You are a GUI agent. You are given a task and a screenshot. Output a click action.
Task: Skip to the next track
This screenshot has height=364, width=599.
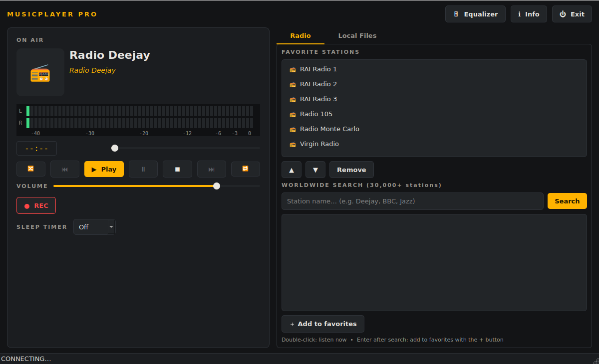pos(212,169)
